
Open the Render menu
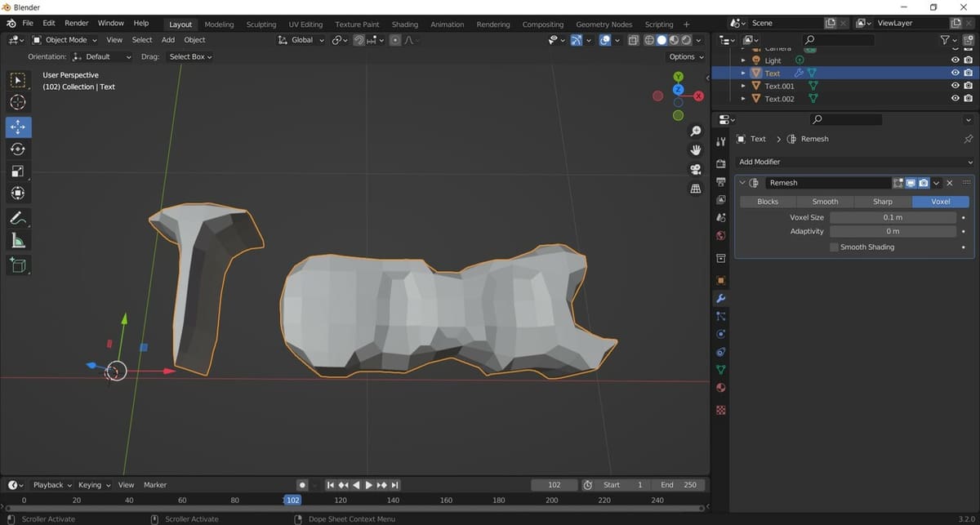click(76, 23)
